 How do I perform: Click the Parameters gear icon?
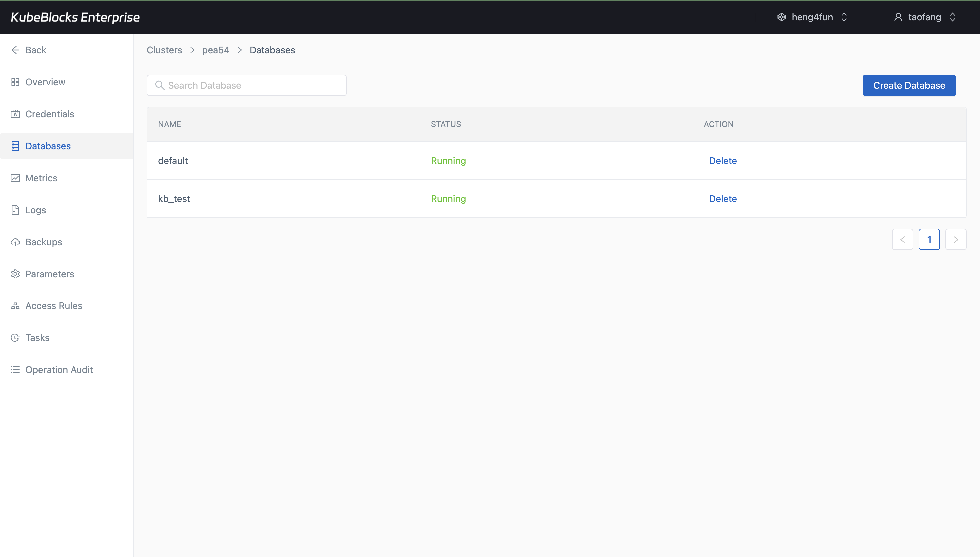15,274
